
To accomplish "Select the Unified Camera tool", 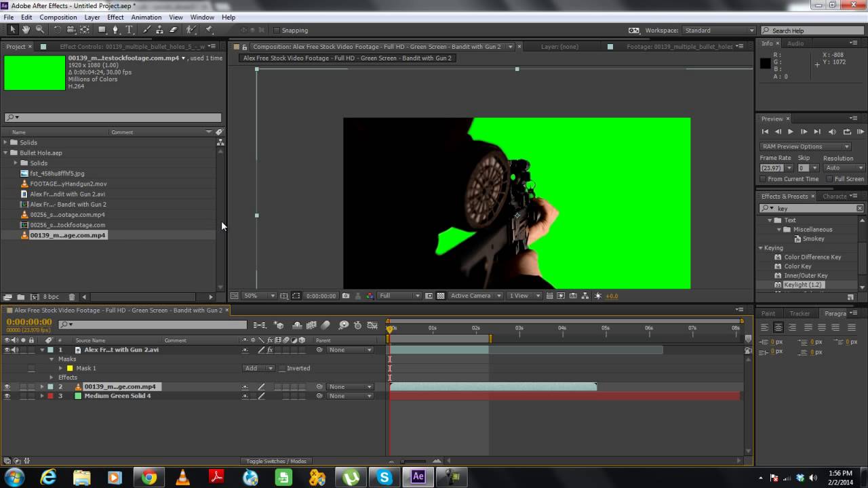I will point(71,30).
